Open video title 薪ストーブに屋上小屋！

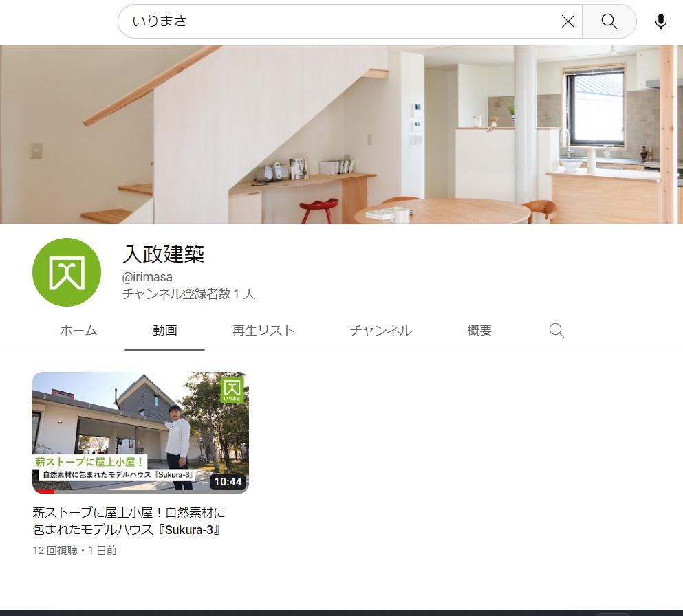(x=129, y=520)
